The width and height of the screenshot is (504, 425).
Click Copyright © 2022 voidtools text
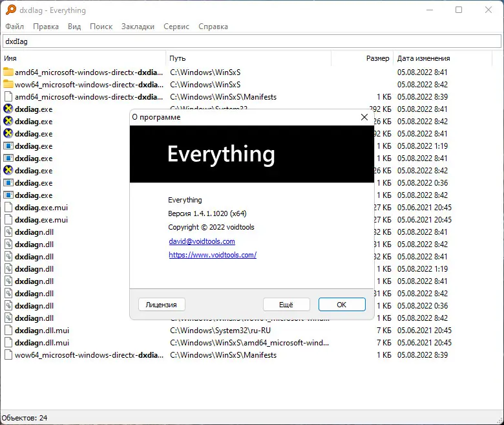[x=211, y=227]
